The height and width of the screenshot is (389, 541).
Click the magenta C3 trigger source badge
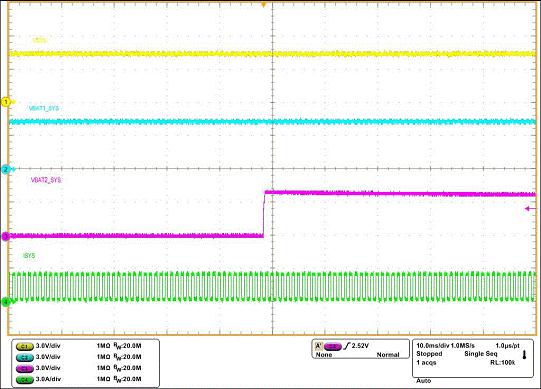tap(333, 346)
